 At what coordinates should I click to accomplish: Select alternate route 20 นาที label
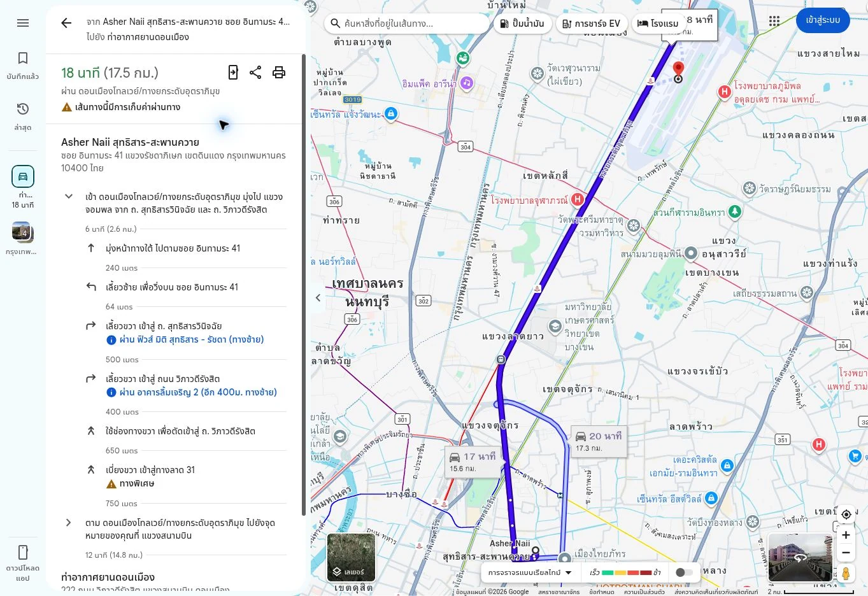tap(599, 441)
